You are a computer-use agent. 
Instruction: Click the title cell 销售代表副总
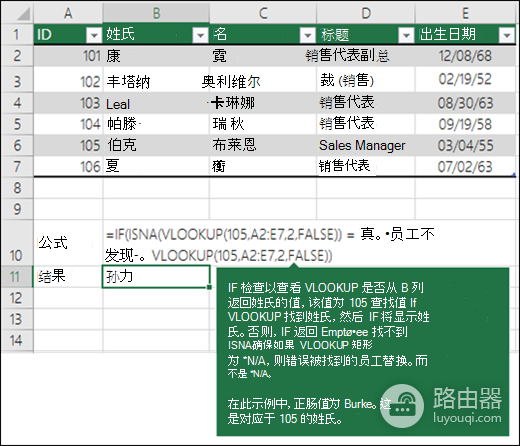[366, 56]
